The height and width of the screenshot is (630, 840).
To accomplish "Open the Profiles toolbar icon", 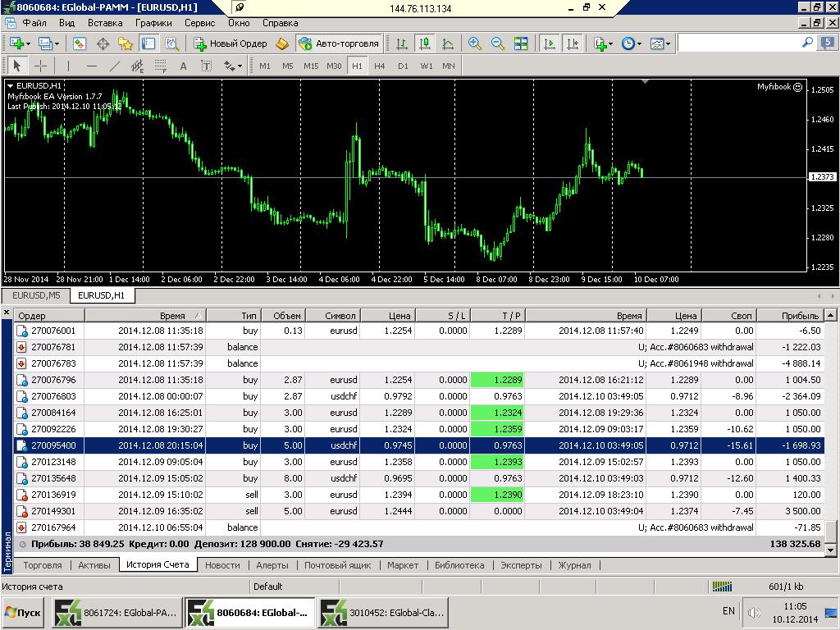I will (x=48, y=43).
